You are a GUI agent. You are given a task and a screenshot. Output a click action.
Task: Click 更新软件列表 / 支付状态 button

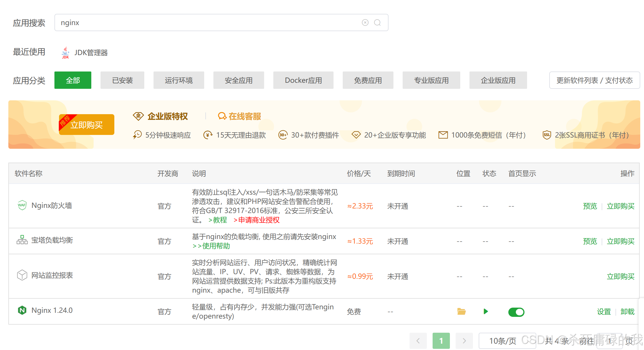click(594, 80)
